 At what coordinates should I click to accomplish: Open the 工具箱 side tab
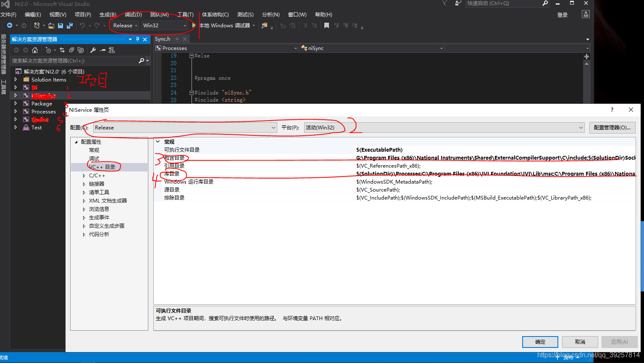tap(3, 87)
